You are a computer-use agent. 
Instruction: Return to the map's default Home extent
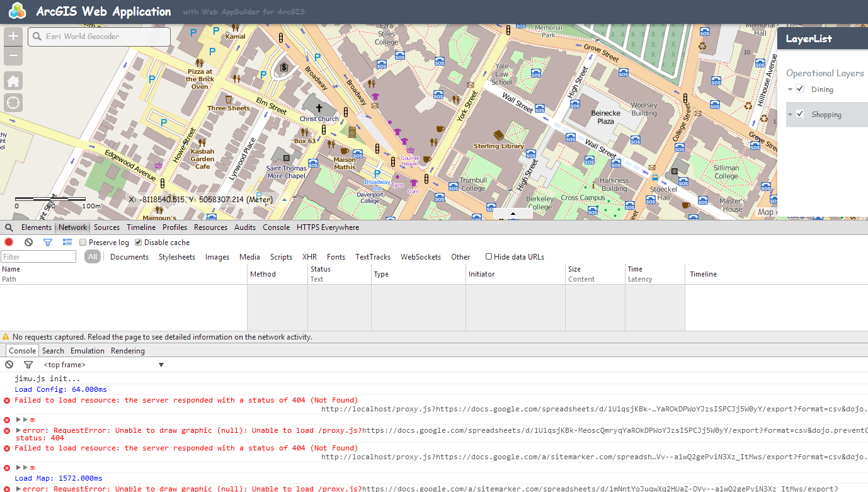pyautogui.click(x=13, y=81)
